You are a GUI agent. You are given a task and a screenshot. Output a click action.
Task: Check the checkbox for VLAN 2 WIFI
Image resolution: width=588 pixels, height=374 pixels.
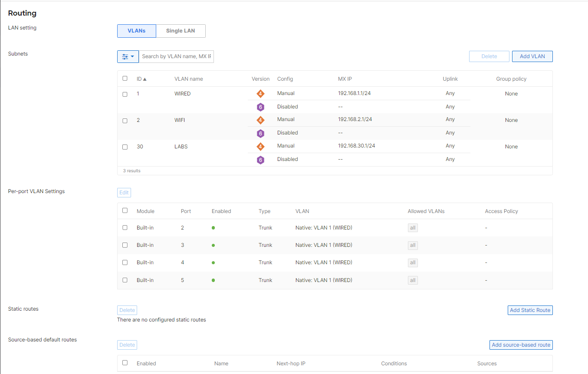point(125,121)
